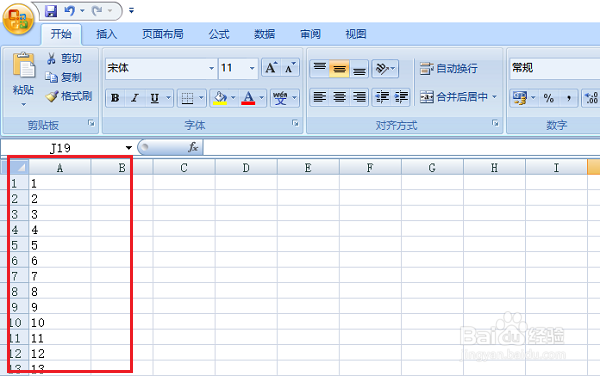Apply cell borders using the border icon
The image size is (600, 376).
coord(187,98)
